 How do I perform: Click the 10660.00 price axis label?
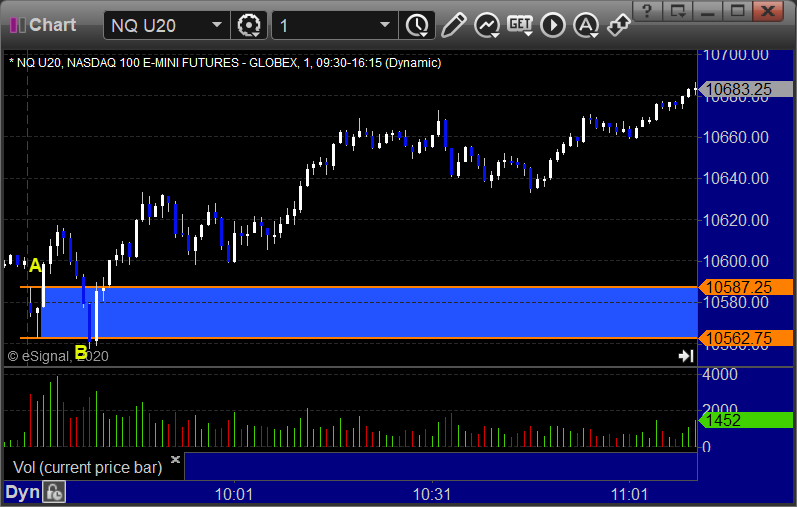[735, 137]
